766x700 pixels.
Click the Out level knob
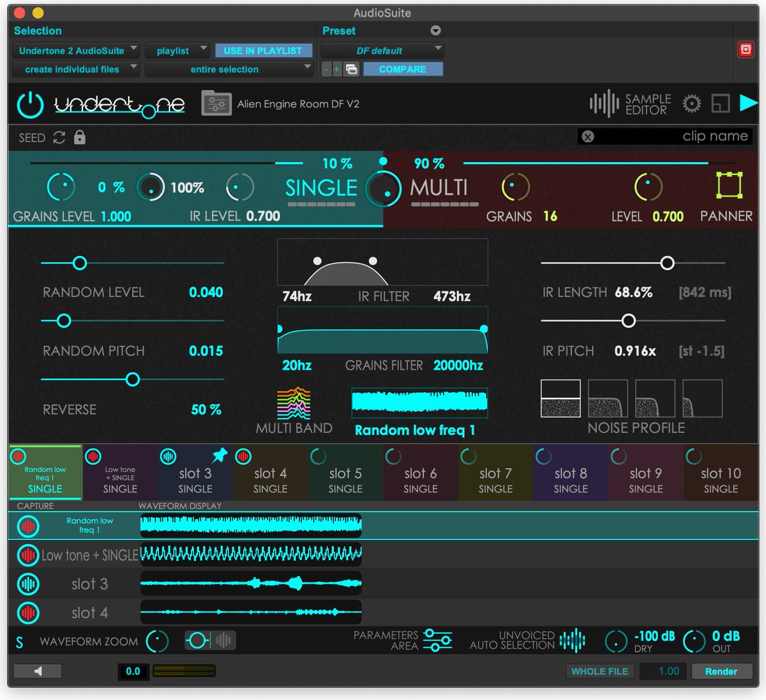tap(695, 641)
